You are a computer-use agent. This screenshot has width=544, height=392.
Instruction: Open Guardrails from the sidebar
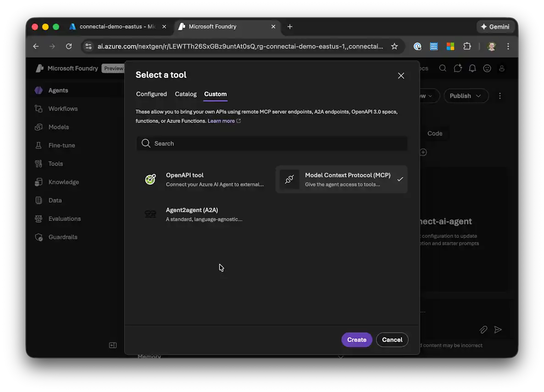click(63, 237)
